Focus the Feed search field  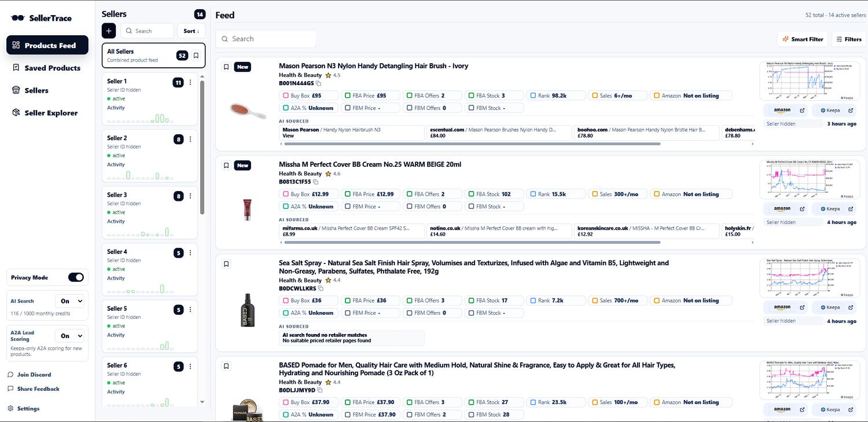tap(266, 39)
